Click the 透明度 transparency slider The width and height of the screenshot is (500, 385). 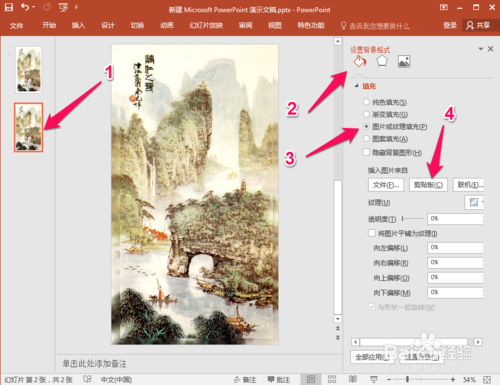[x=413, y=219]
